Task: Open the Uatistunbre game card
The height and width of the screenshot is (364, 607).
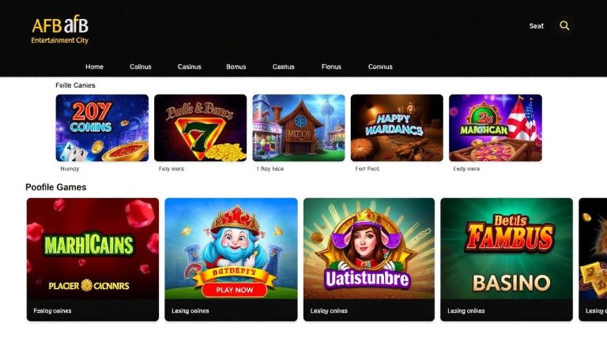Action: coord(369,260)
